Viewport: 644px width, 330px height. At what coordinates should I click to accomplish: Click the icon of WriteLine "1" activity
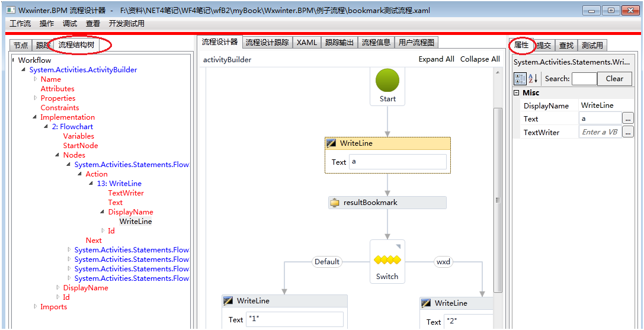[x=228, y=301]
